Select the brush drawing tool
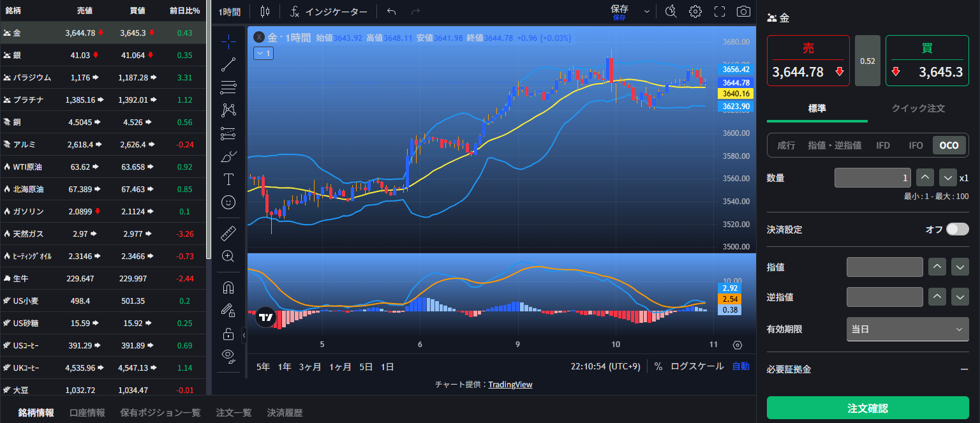This screenshot has width=980, height=423. click(x=228, y=156)
